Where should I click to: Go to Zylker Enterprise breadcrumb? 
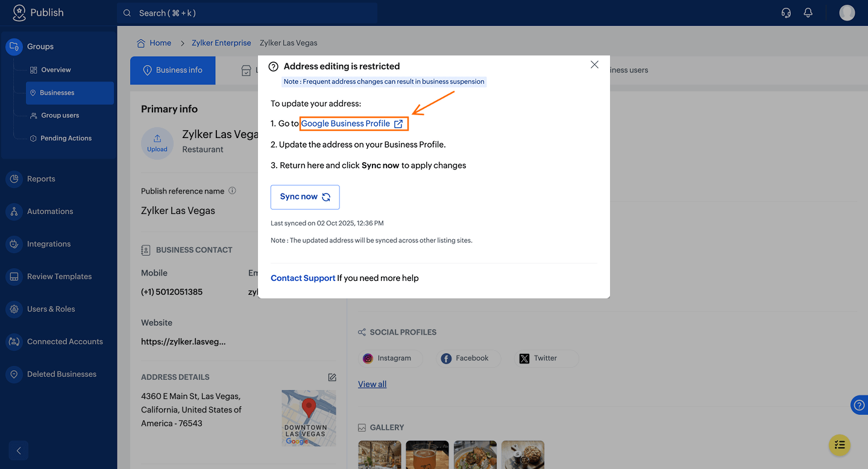(x=221, y=43)
